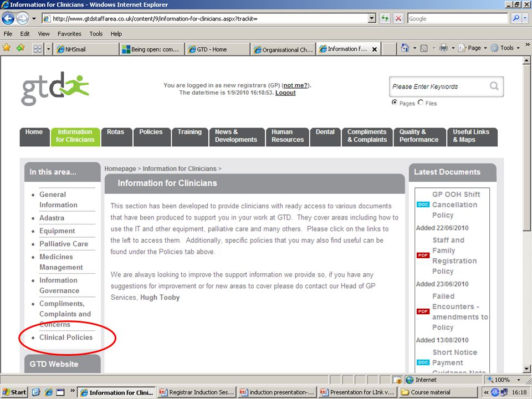The image size is (532, 399).
Task: Open the Edit menu
Action: (25, 34)
